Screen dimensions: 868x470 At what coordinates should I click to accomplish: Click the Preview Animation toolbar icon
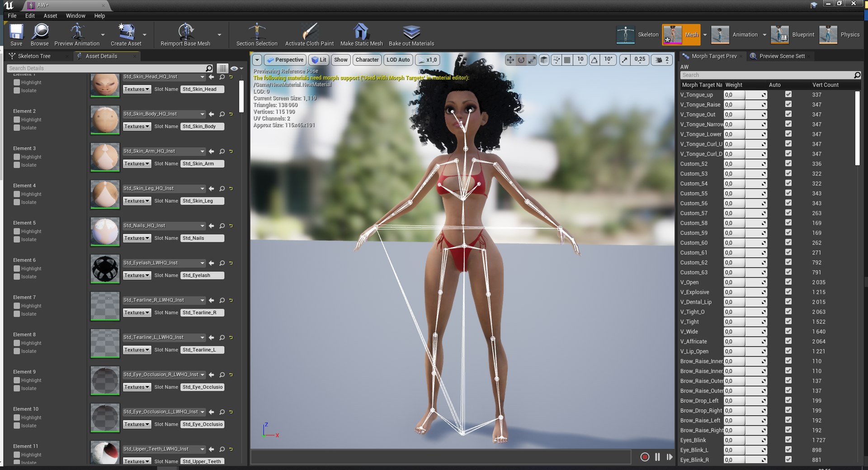click(x=77, y=34)
